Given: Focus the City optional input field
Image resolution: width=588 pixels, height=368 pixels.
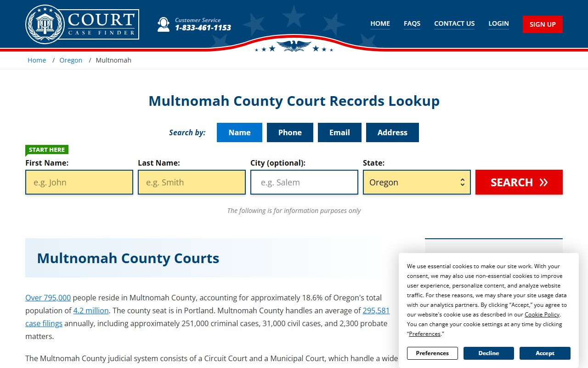Looking at the screenshot, I should tap(304, 182).
